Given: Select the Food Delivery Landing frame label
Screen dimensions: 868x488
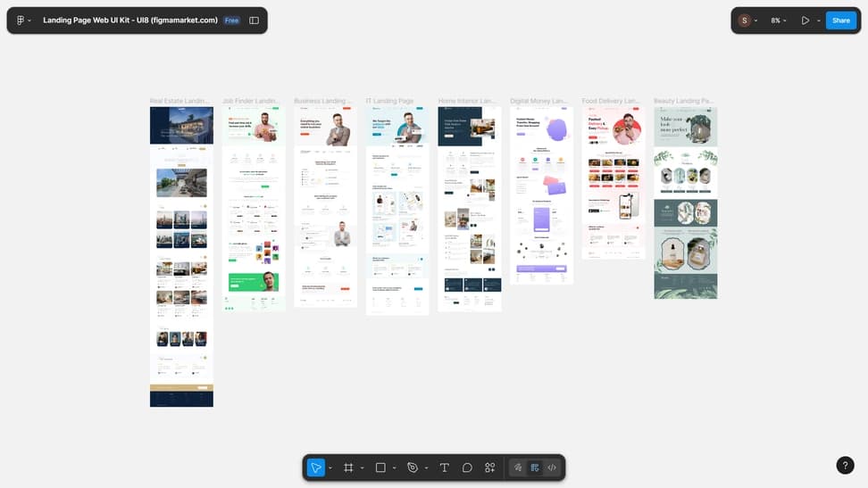Looking at the screenshot, I should (x=611, y=101).
